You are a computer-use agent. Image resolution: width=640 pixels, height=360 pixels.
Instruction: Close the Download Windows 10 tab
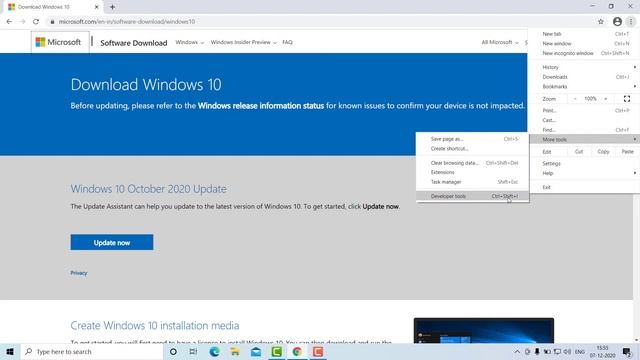tap(97, 7)
